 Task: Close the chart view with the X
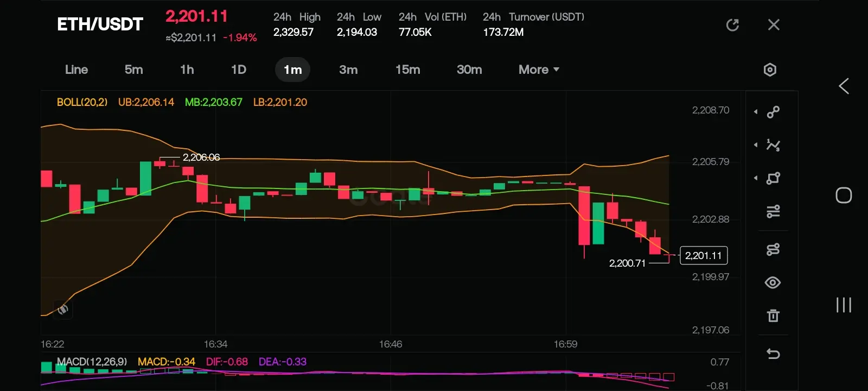coord(774,25)
